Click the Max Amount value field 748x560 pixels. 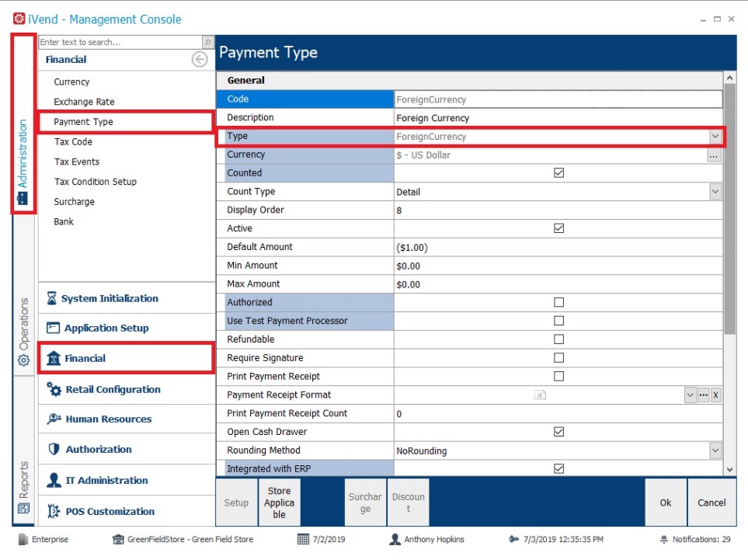click(x=558, y=284)
